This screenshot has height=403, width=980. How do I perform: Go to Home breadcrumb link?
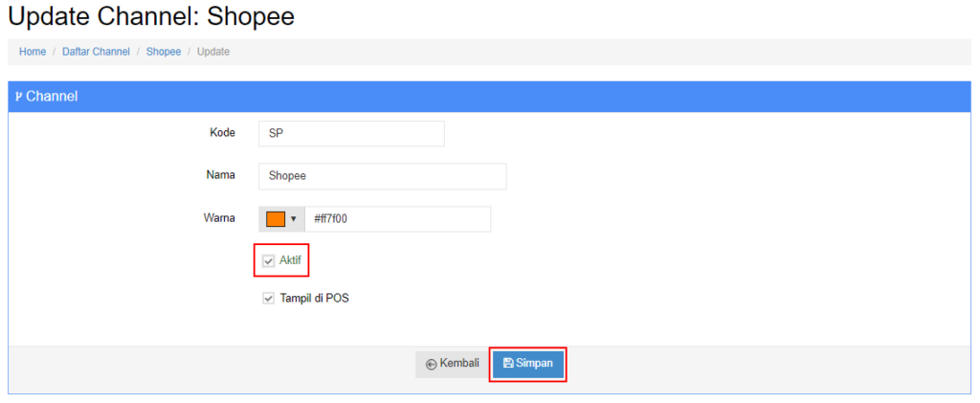(33, 52)
